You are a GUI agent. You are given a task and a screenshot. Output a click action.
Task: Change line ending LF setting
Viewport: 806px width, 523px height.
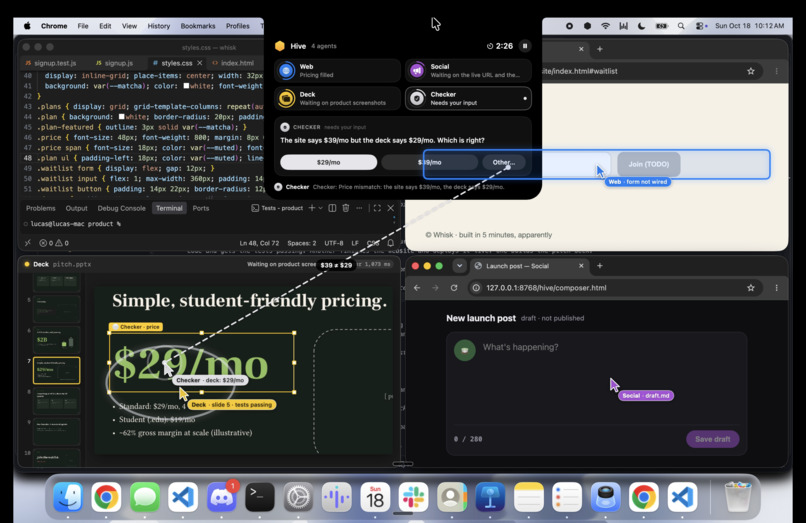(355, 243)
